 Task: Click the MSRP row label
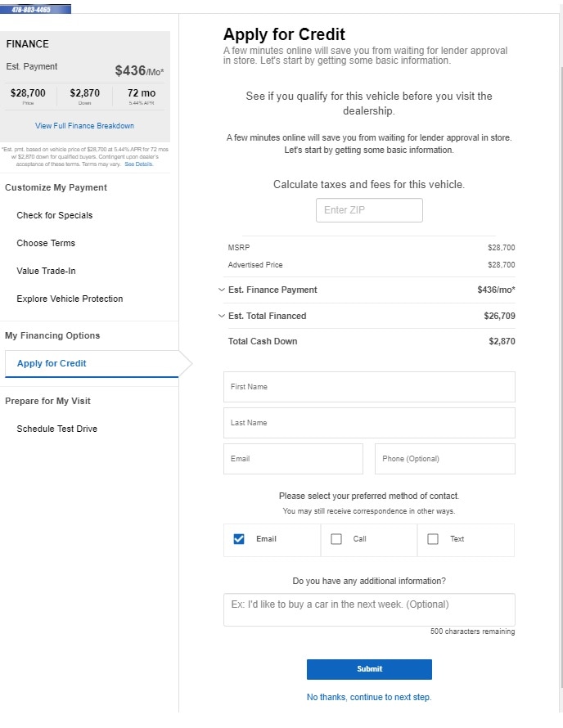click(239, 248)
